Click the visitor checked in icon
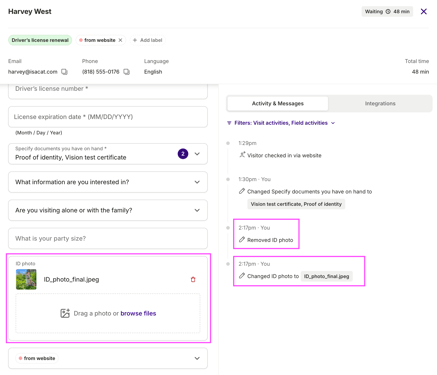Viewport: 437px width, 375px height. pos(242,155)
